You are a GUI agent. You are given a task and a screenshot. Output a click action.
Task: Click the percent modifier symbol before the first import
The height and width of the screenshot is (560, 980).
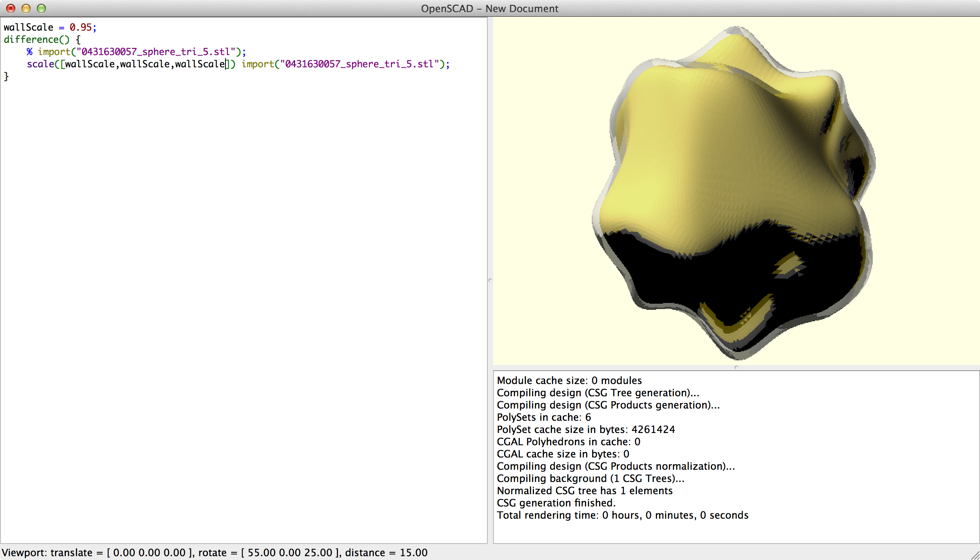[x=30, y=52]
